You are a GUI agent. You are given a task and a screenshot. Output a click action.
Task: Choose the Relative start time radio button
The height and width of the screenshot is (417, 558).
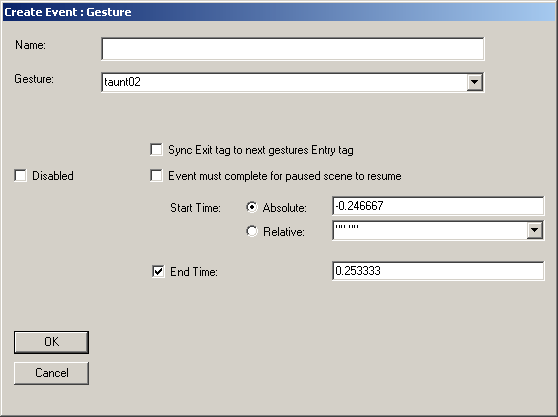252,231
